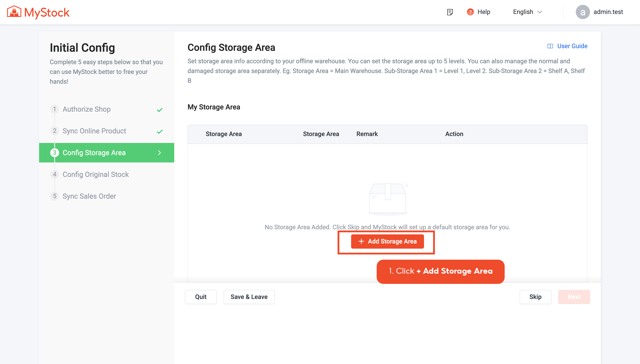Viewport: 640px width, 364px height.
Task: Click the checkmark beside Sync Online Product
Action: coord(160,131)
